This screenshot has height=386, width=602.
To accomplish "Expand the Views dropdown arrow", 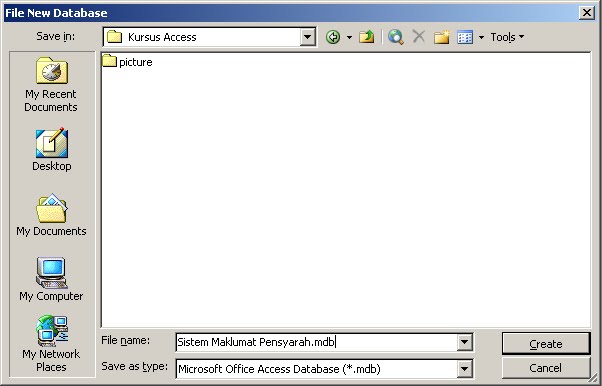I will pos(481,37).
